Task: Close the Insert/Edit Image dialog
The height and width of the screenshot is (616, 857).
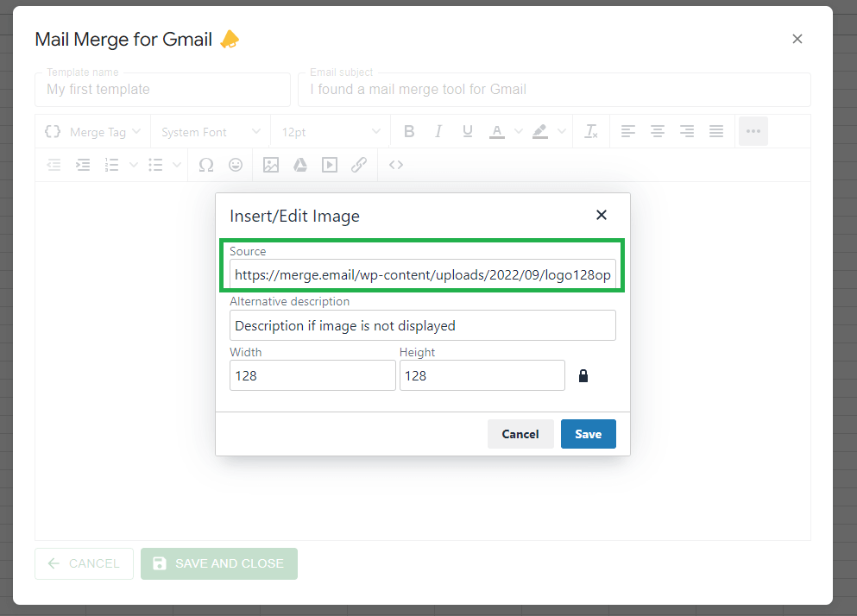Action: pos(602,215)
